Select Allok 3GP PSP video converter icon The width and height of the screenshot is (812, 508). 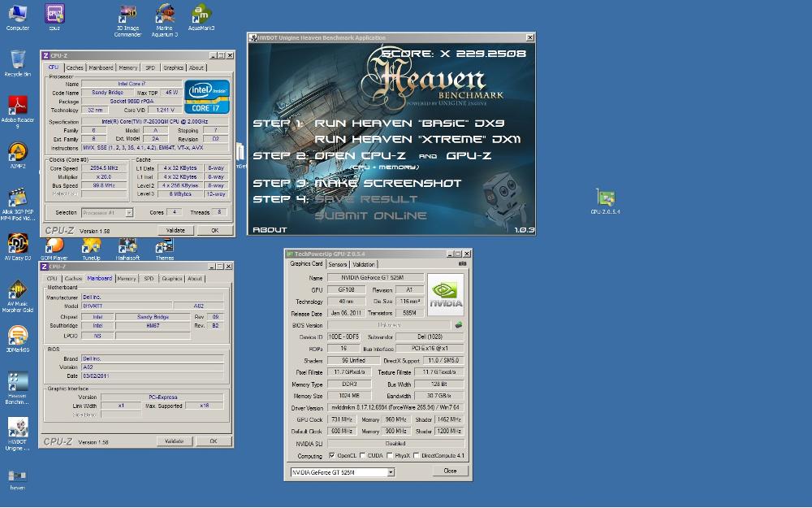[18, 204]
